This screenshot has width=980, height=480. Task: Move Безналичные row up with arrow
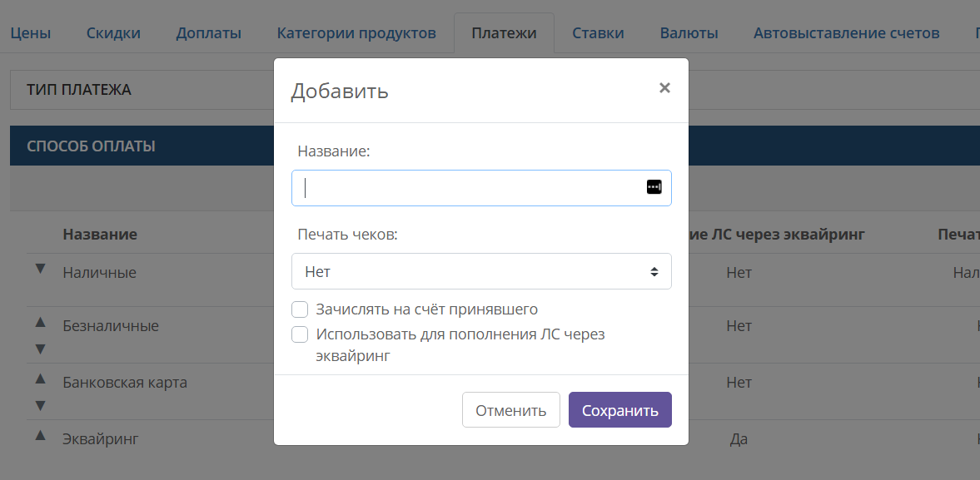coord(40,322)
